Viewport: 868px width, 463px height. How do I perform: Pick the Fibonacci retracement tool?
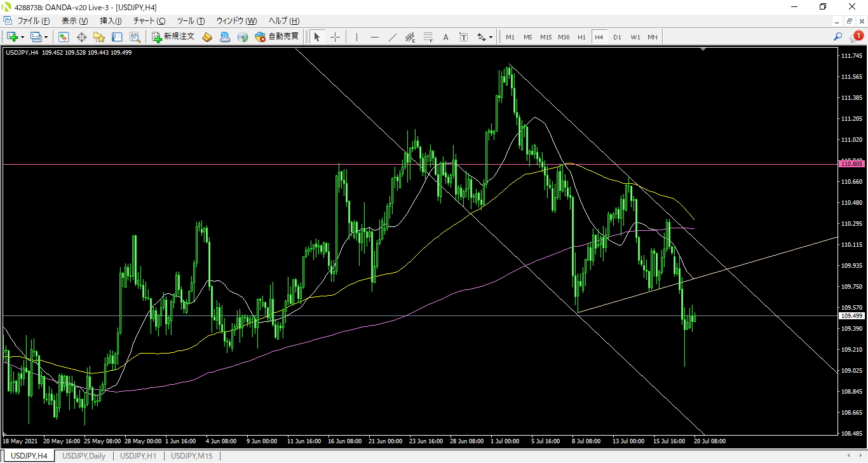[428, 37]
